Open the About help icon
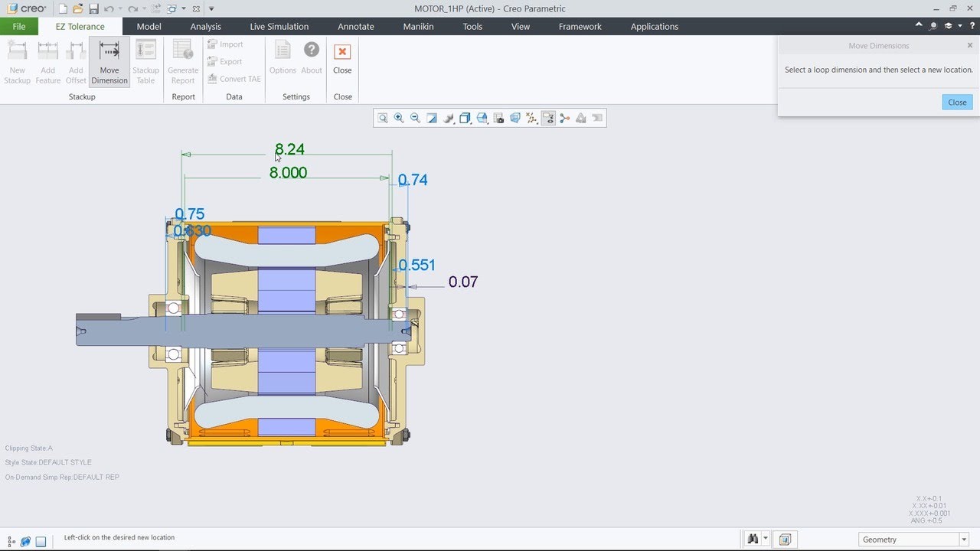The image size is (980, 551). [312, 57]
